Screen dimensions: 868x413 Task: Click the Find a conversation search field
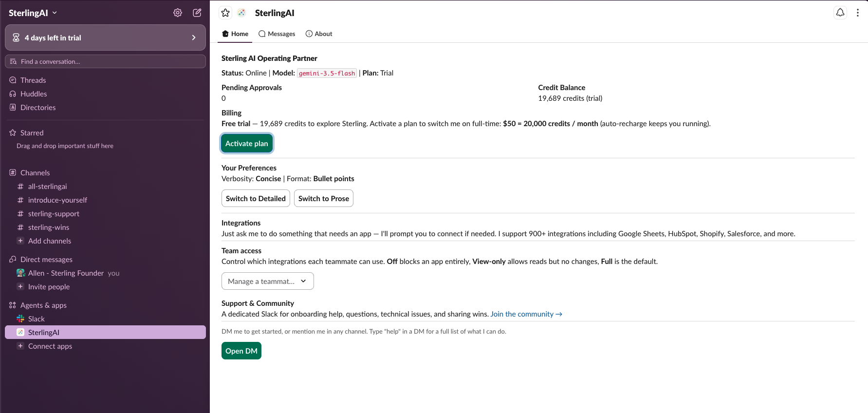[105, 61]
